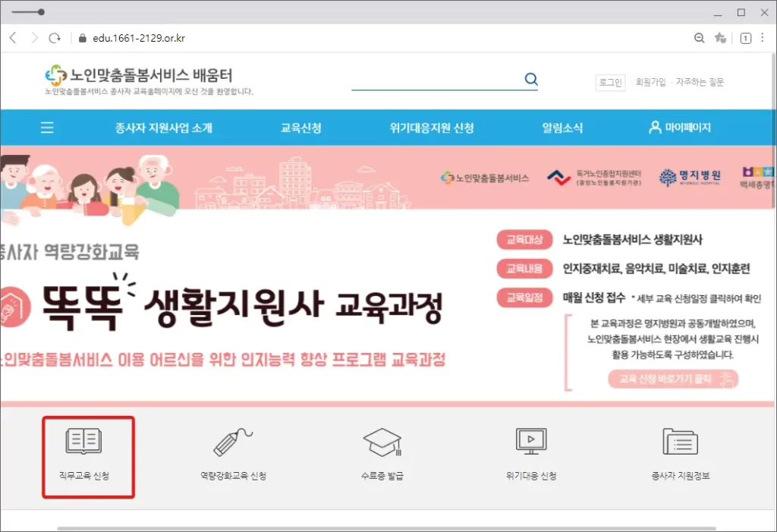Click 종사자 지원정보 folder icon
The width and height of the screenshot is (777, 532).
[680, 442]
